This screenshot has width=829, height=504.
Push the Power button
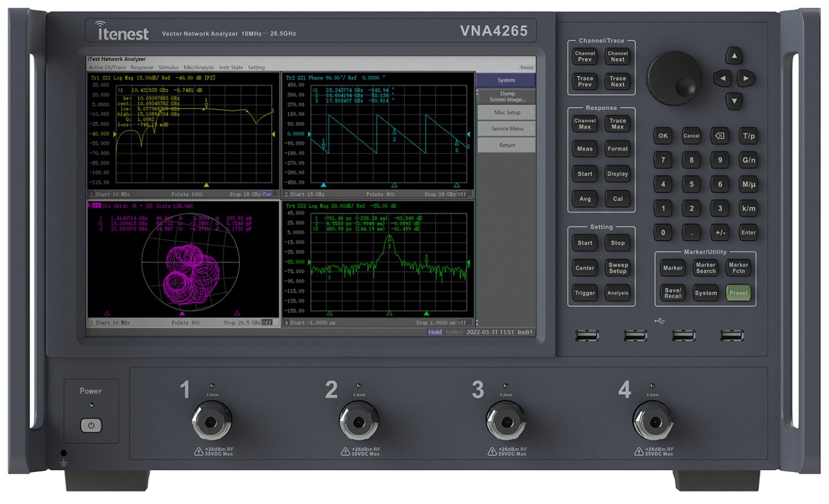91,426
